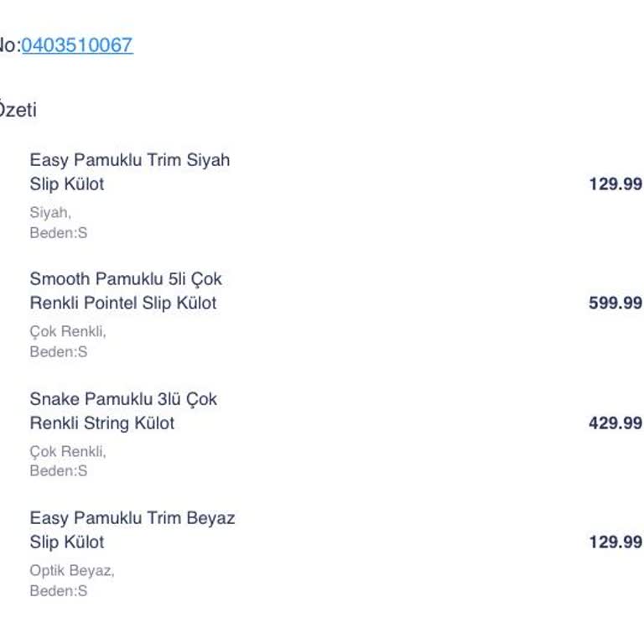
Task: Click the Özeti summary heading
Action: (x=18, y=110)
